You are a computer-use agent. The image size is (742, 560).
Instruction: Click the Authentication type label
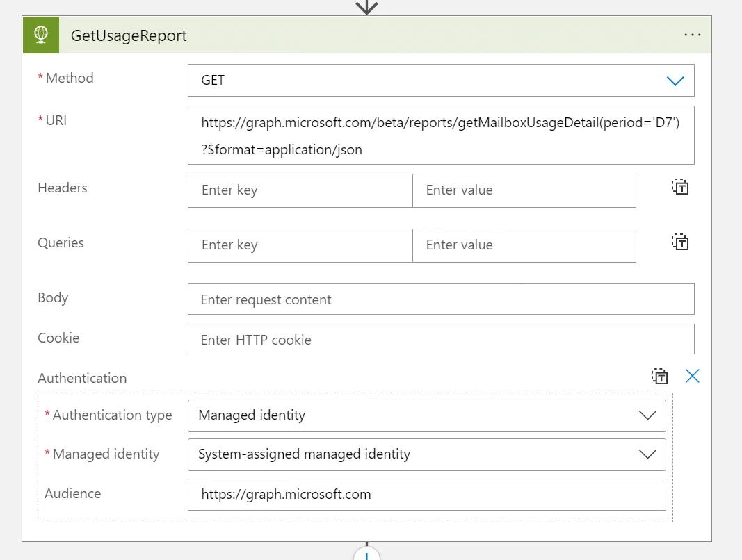pyautogui.click(x=112, y=415)
